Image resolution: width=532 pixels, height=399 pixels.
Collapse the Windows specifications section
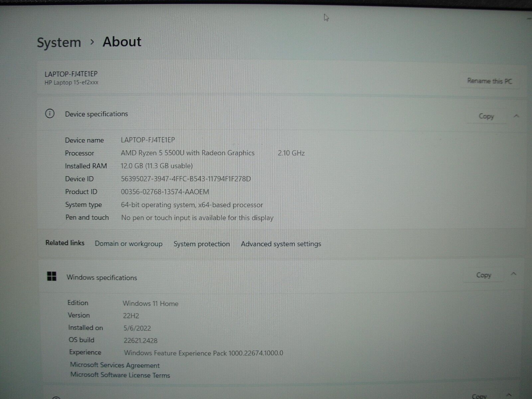tap(512, 275)
